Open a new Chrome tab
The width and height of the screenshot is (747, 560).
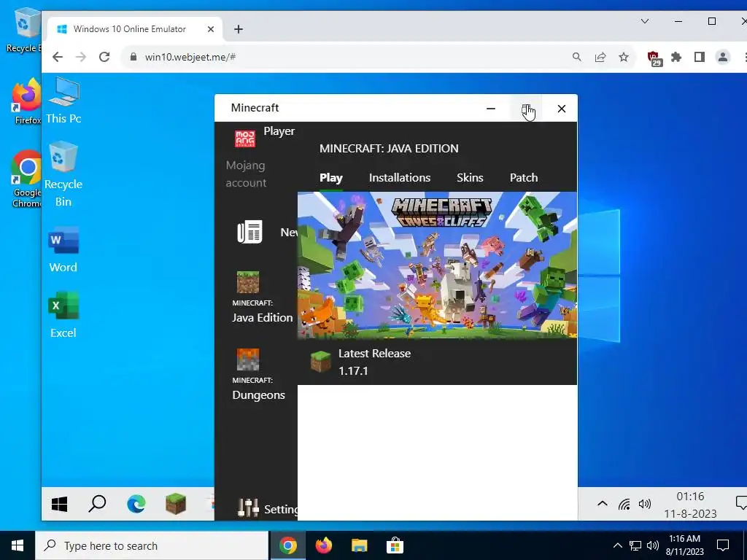pos(239,29)
